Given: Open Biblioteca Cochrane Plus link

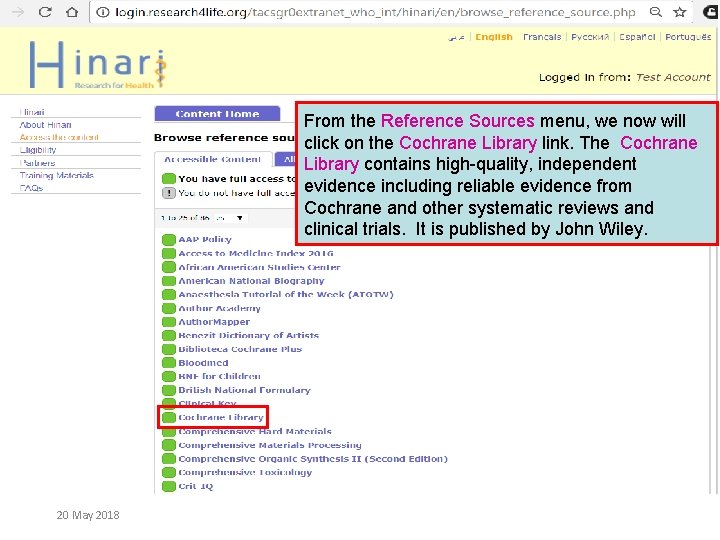Looking at the screenshot, I should (240, 349).
